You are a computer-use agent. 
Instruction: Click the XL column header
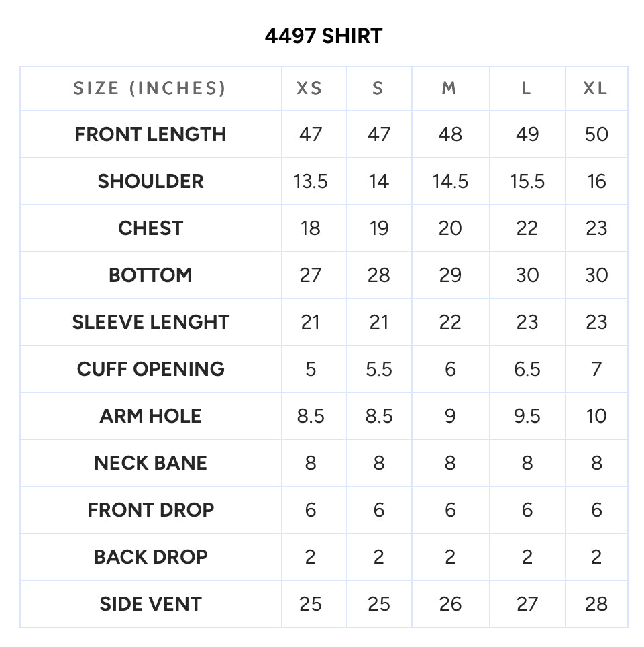click(596, 89)
